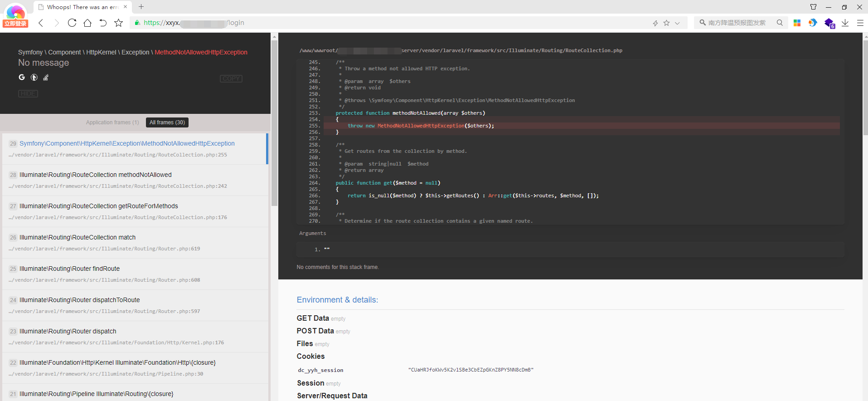
Task: Open the browser main menu
Action: coord(860,23)
